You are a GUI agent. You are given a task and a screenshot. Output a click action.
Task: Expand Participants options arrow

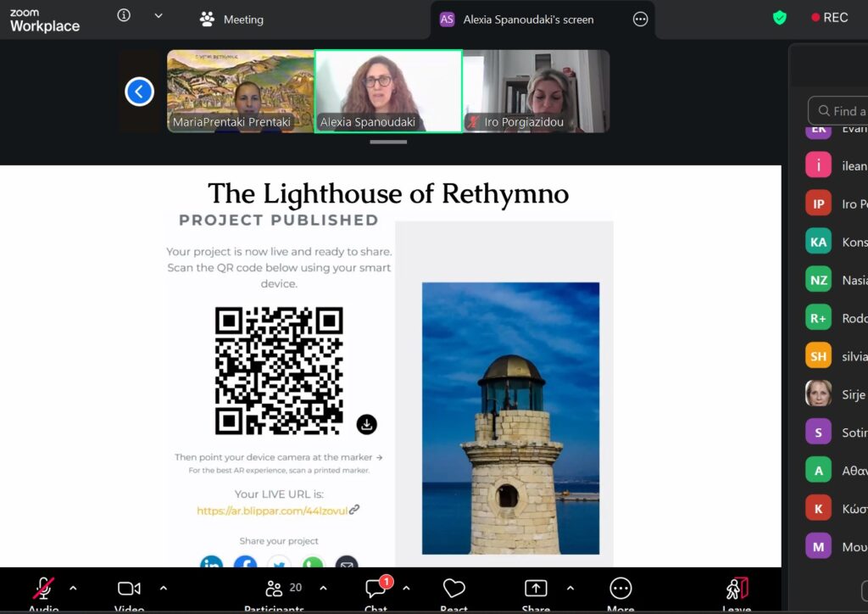pos(323,589)
